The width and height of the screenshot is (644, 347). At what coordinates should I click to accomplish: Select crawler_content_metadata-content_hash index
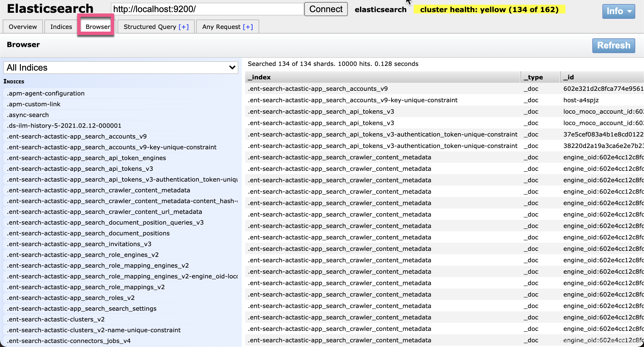tap(121, 201)
